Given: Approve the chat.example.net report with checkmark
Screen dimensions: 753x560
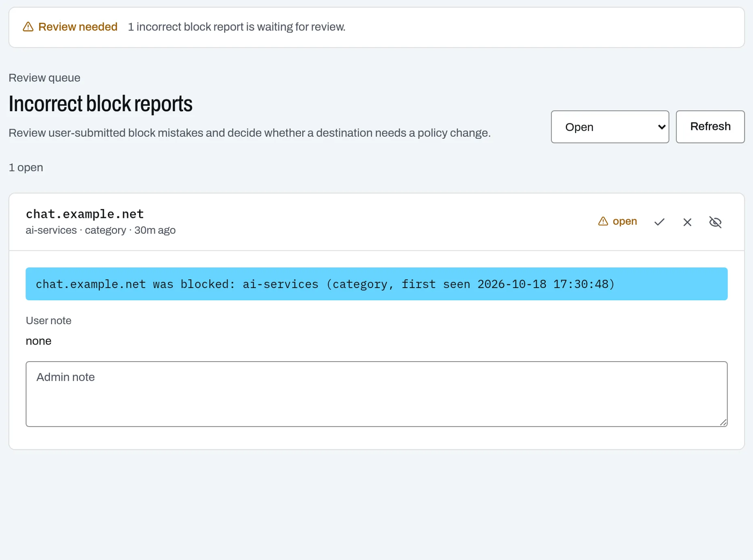Looking at the screenshot, I should pyautogui.click(x=659, y=222).
